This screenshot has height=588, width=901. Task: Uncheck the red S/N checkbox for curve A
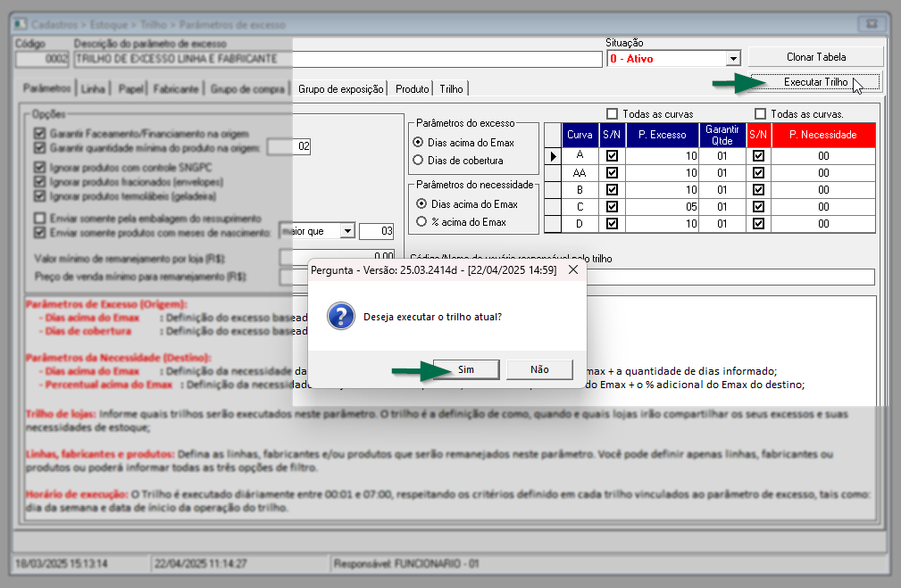758,155
